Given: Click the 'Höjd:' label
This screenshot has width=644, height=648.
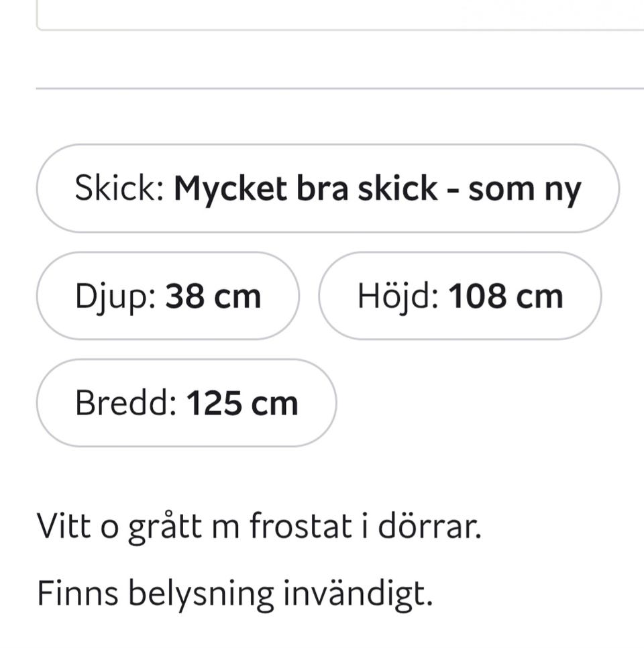Looking at the screenshot, I should click(398, 296).
